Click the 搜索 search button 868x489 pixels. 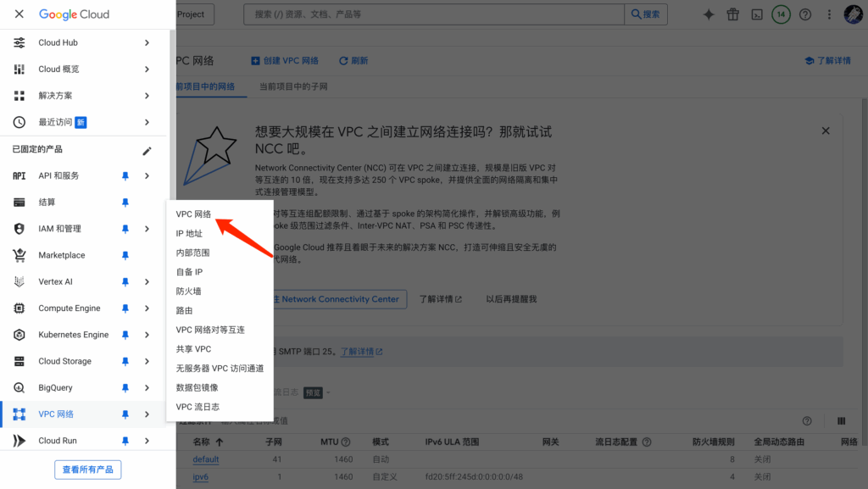coord(646,14)
